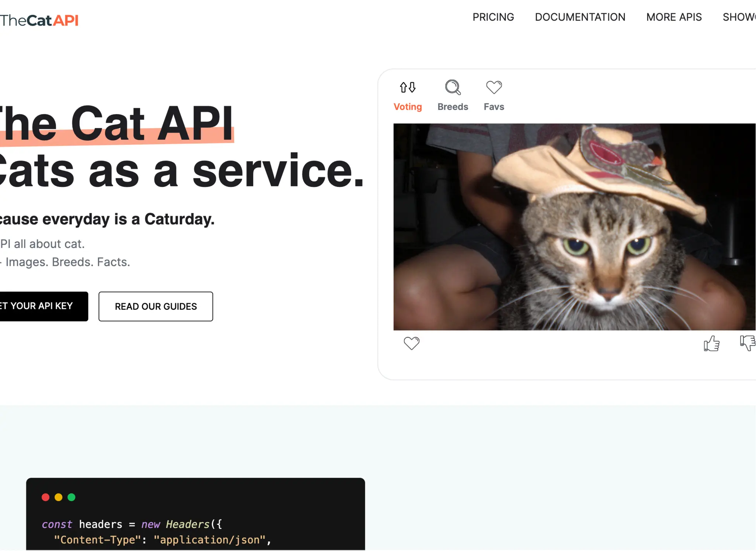Click the Breeds magnifier icon
Screen dimensions: 756x551
453,87
